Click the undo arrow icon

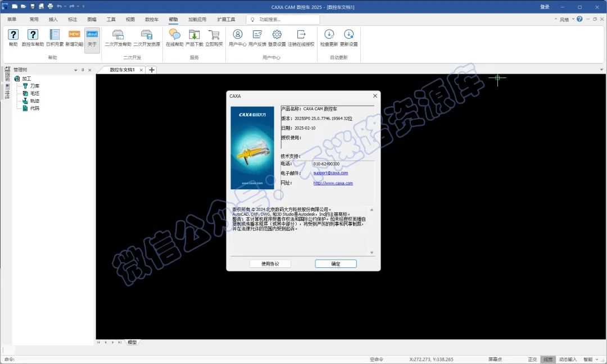tap(59, 7)
